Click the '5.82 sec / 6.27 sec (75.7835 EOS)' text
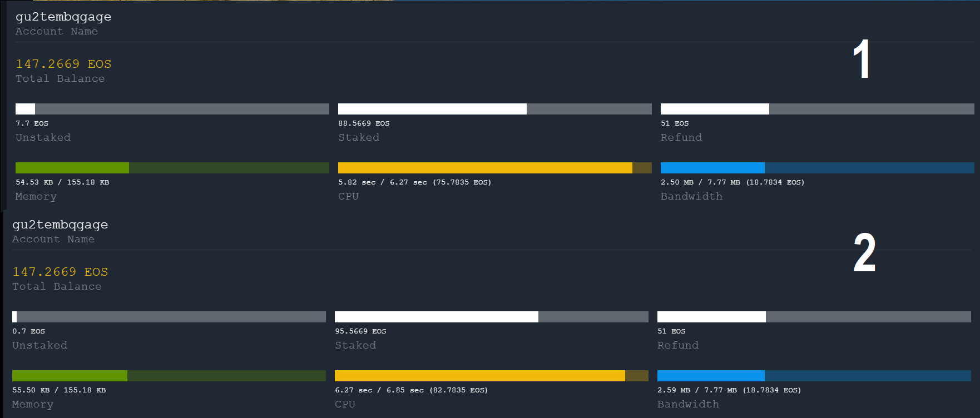The image size is (980, 418). (x=414, y=182)
